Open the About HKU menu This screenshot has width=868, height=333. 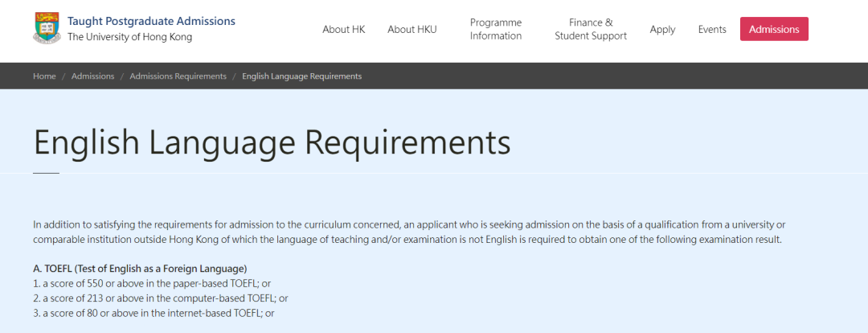tap(412, 29)
